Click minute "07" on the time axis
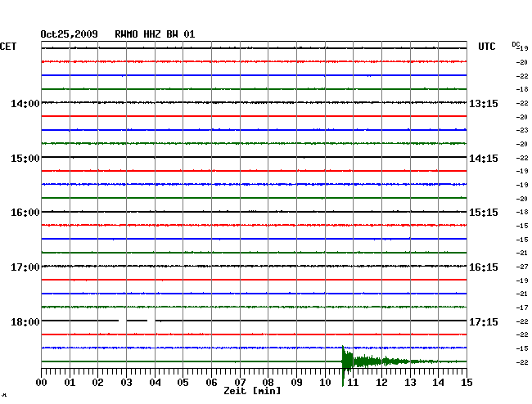Viewport: 532px width, 404px height. coord(240,383)
